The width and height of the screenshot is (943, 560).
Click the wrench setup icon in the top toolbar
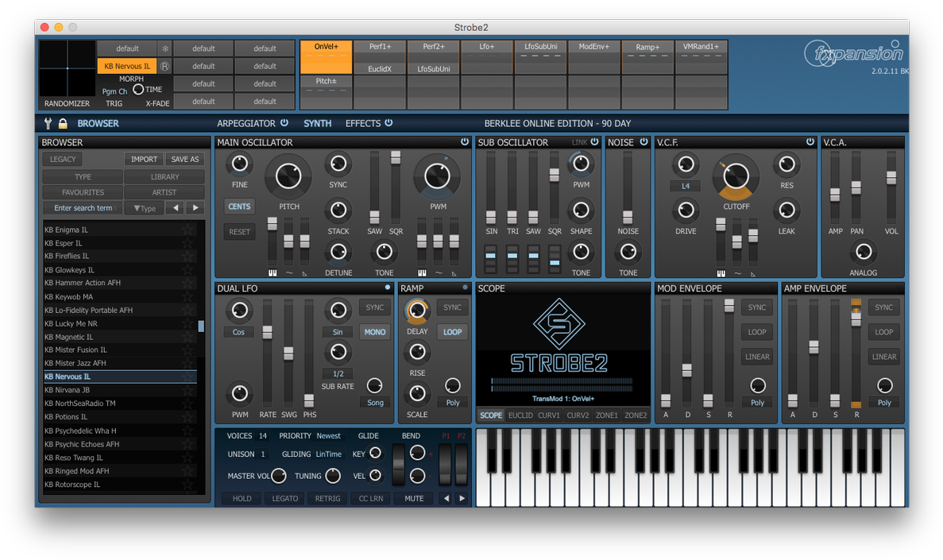click(48, 123)
